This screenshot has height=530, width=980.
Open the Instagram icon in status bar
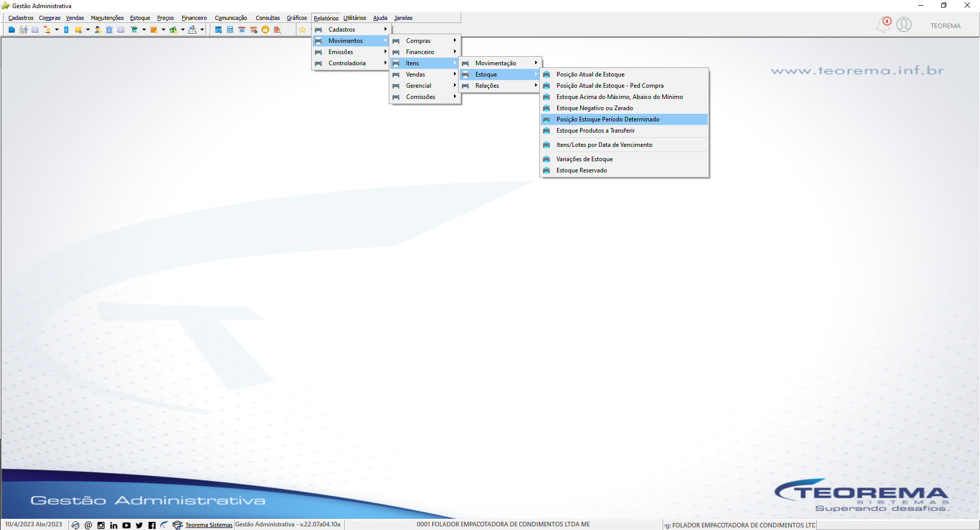[x=101, y=525]
